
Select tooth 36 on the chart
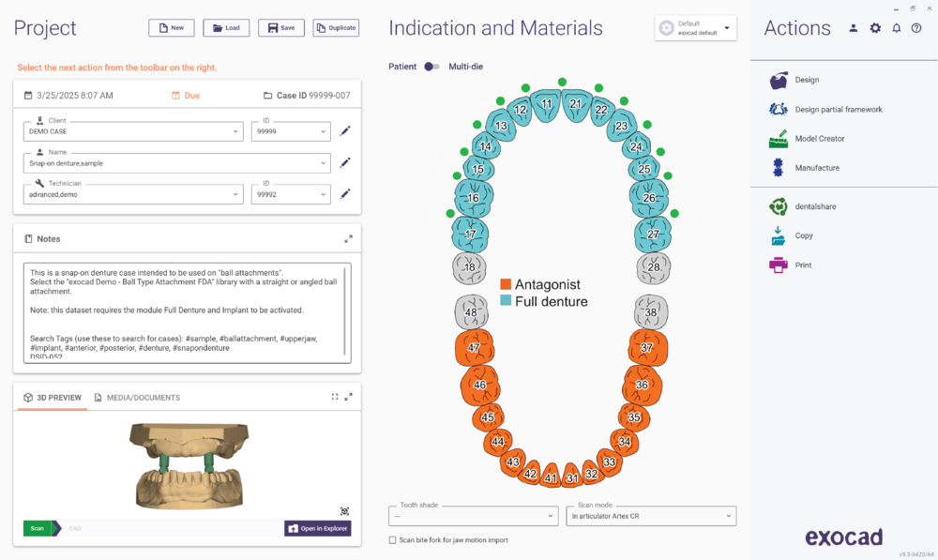point(642,385)
